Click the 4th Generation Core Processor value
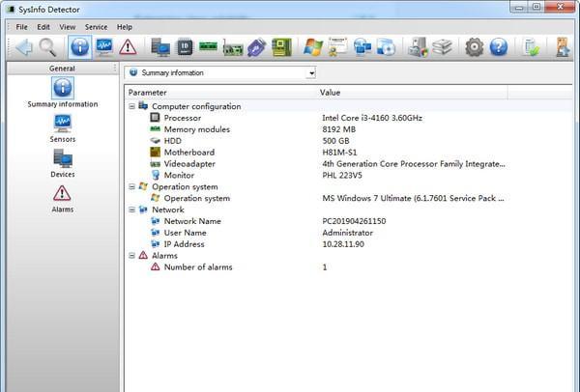The image size is (580, 392). [x=414, y=164]
